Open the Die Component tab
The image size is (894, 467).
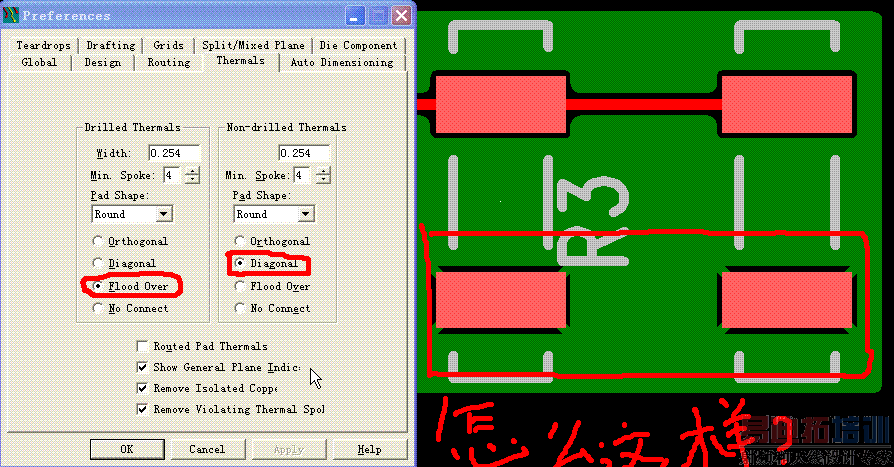click(x=358, y=45)
